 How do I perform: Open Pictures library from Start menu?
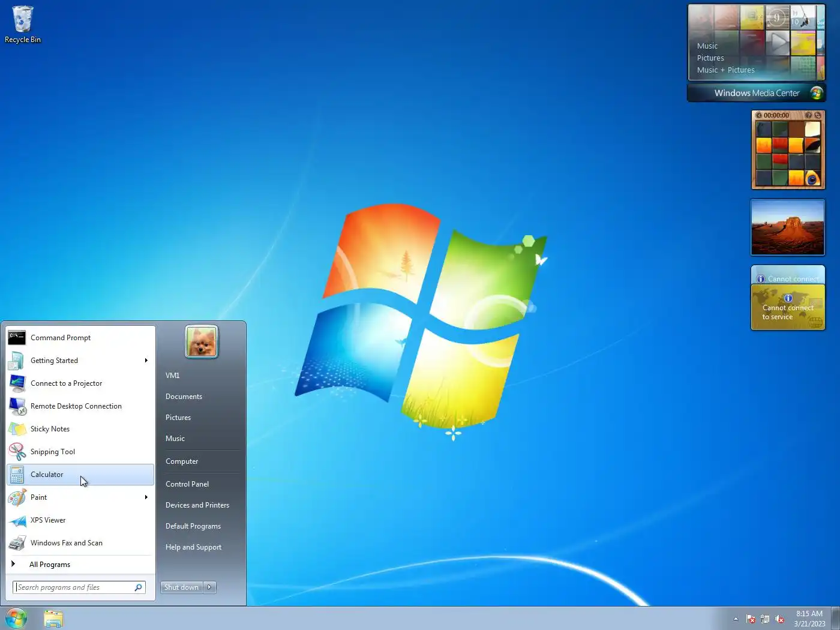[x=201, y=418]
